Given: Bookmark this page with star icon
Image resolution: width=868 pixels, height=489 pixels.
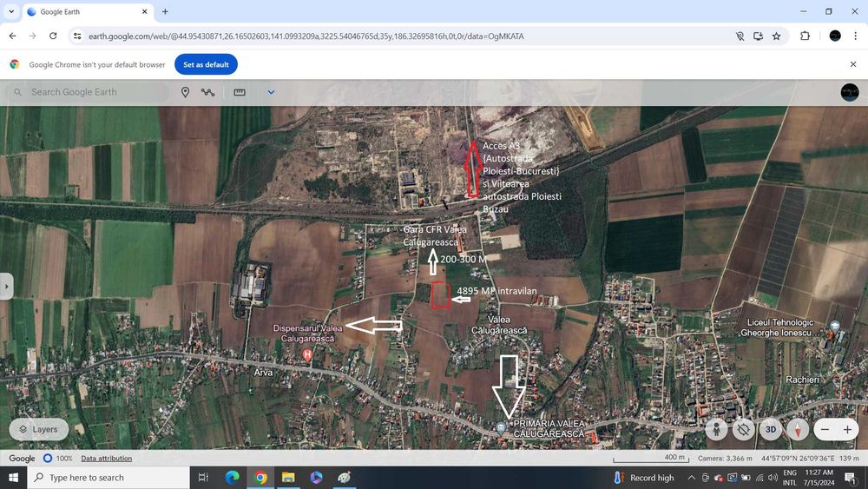Looking at the screenshot, I should (777, 36).
